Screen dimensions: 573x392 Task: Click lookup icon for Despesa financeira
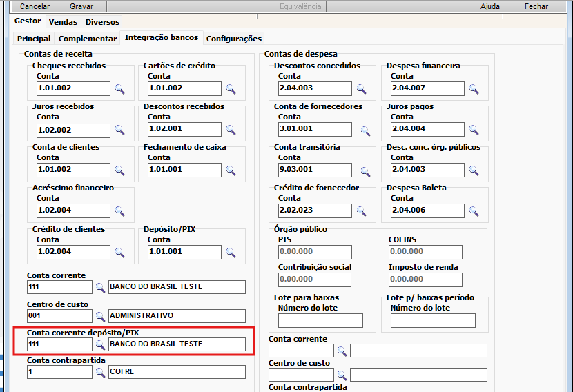[474, 88]
